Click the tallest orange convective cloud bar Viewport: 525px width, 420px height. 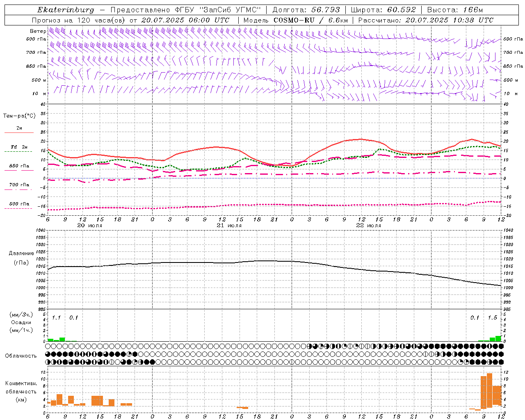point(489,390)
